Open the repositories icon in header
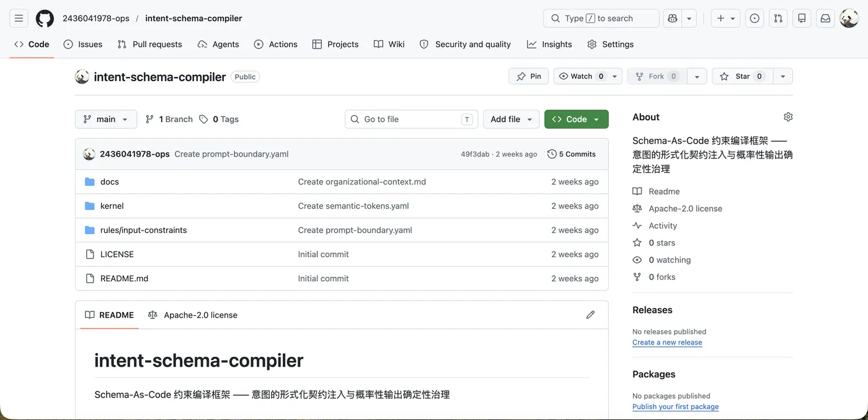This screenshot has width=868, height=420. 802,19
